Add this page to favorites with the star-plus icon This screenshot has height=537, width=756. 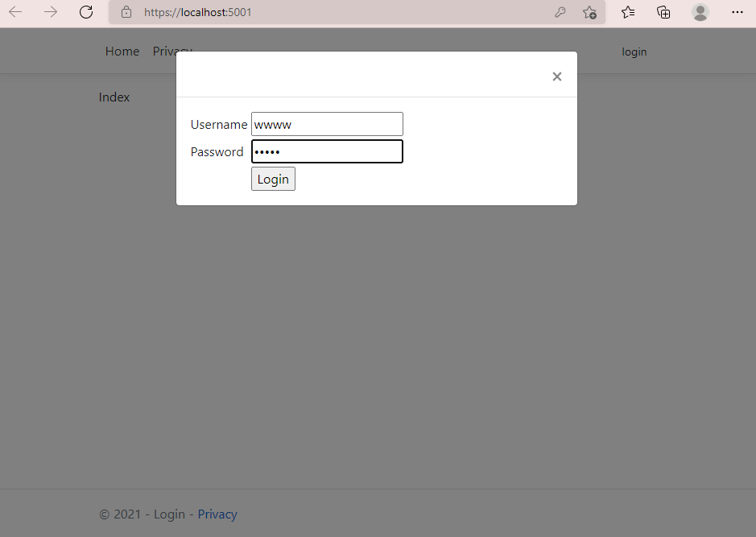[589, 12]
